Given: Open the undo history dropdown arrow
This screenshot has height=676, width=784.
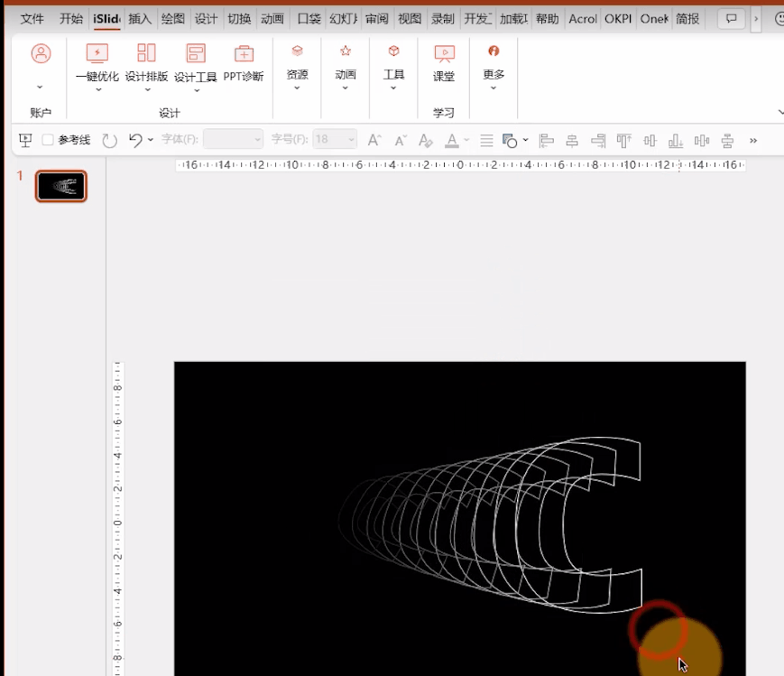Looking at the screenshot, I should tap(150, 140).
